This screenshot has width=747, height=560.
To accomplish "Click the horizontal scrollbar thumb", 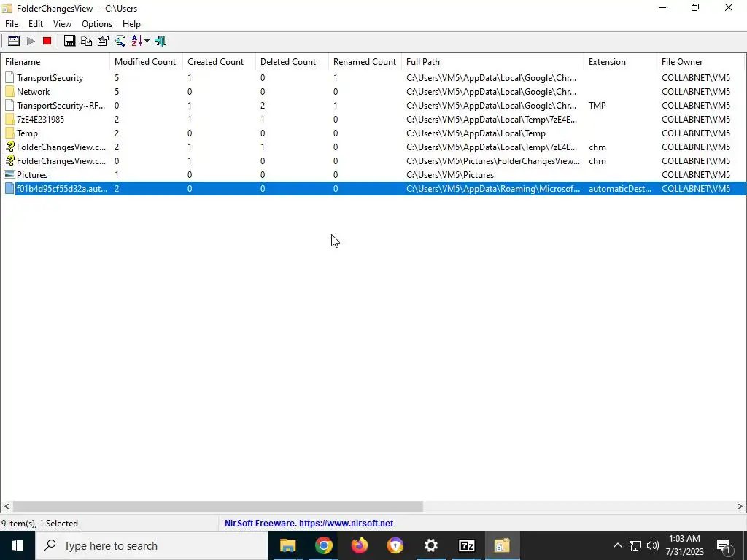I will coord(217,507).
